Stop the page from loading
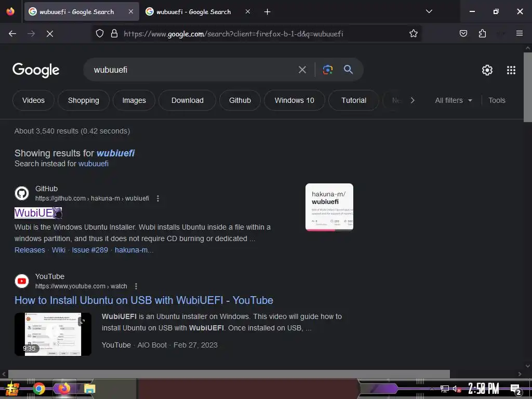Image resolution: width=532 pixels, height=399 pixels. [50, 34]
